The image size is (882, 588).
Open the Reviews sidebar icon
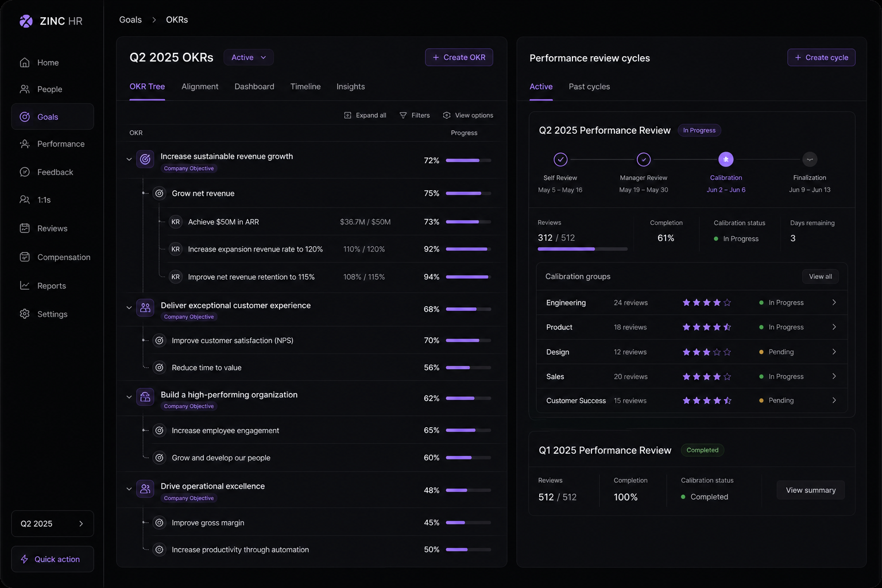pos(25,228)
